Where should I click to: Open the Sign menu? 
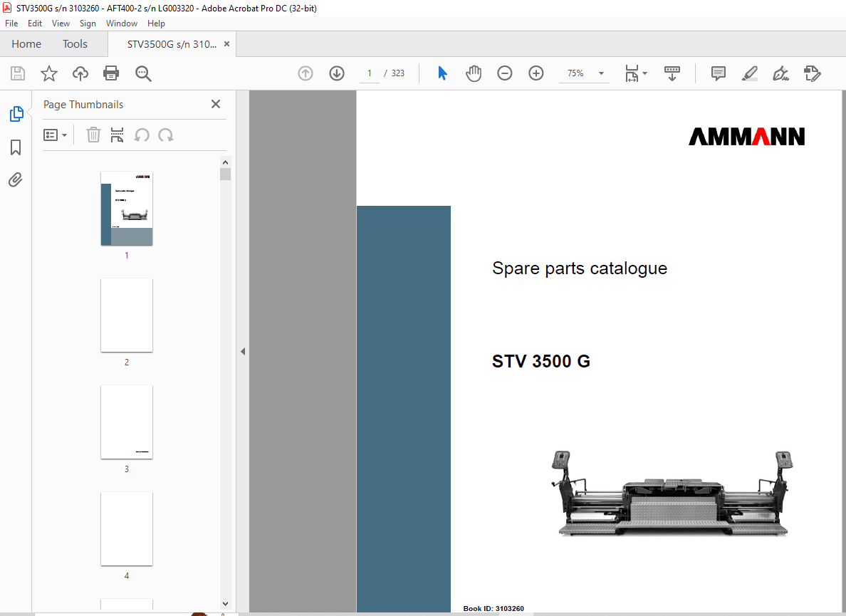88,24
